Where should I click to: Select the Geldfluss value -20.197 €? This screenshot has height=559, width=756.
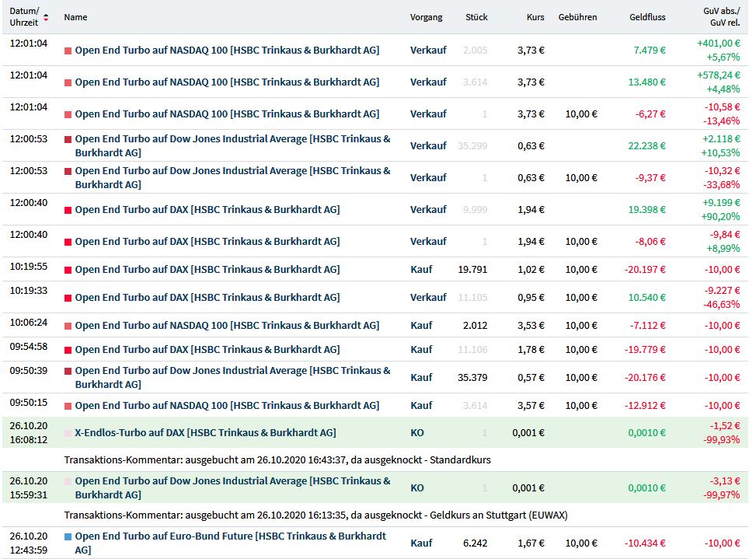tap(645, 269)
